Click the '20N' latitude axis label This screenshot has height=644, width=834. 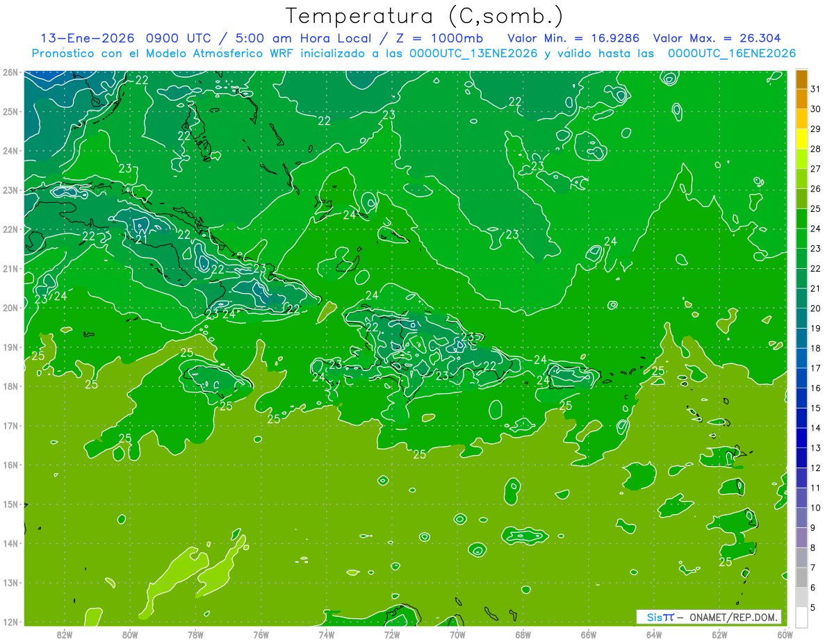[10, 308]
